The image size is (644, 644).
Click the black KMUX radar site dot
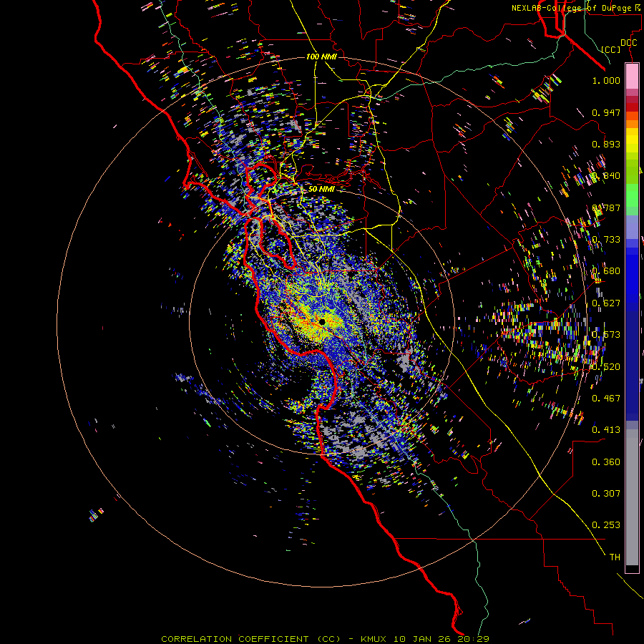point(322,322)
